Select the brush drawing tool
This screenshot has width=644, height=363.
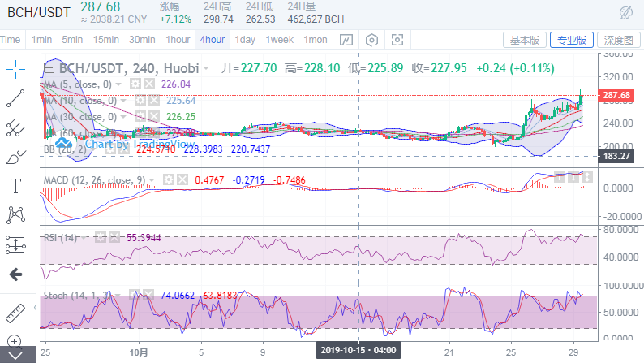[15, 157]
